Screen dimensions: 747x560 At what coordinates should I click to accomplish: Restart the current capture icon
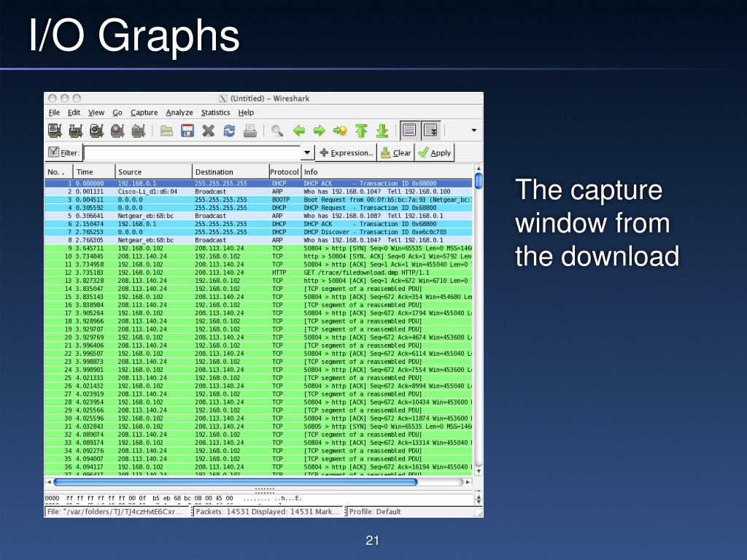[x=139, y=131]
